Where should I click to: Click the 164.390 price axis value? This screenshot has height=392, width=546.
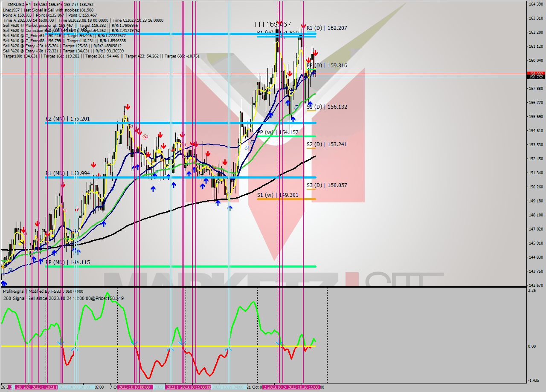(x=536, y=4)
